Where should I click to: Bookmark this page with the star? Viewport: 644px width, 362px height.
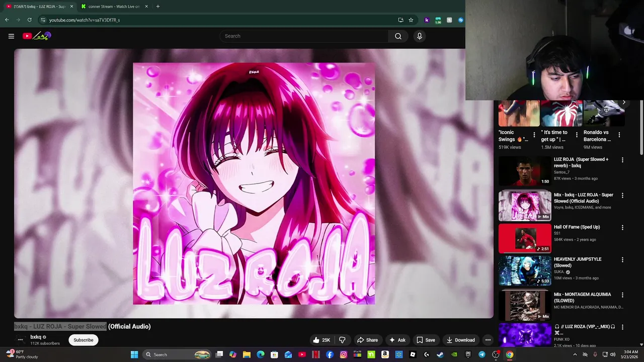[411, 20]
